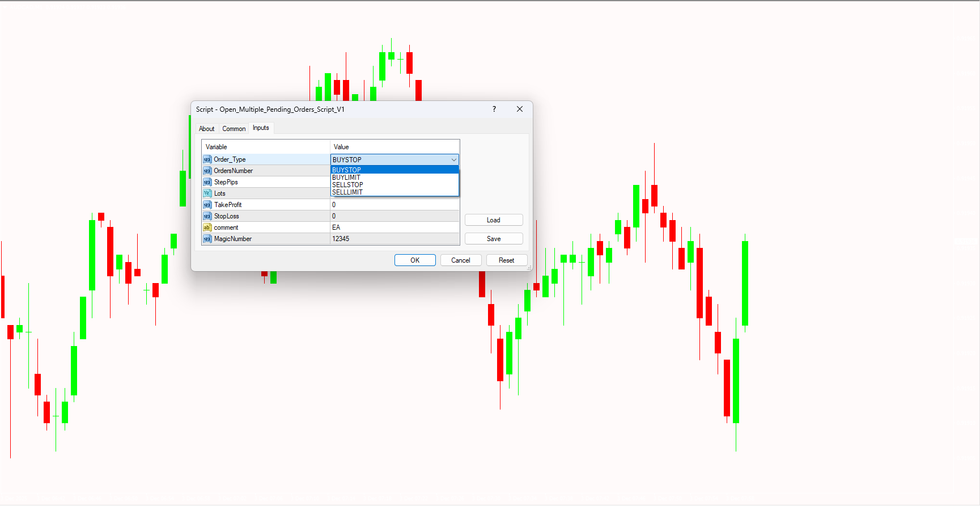Click the TakeProfit row icon
The height and width of the screenshot is (506, 980).
tap(207, 205)
